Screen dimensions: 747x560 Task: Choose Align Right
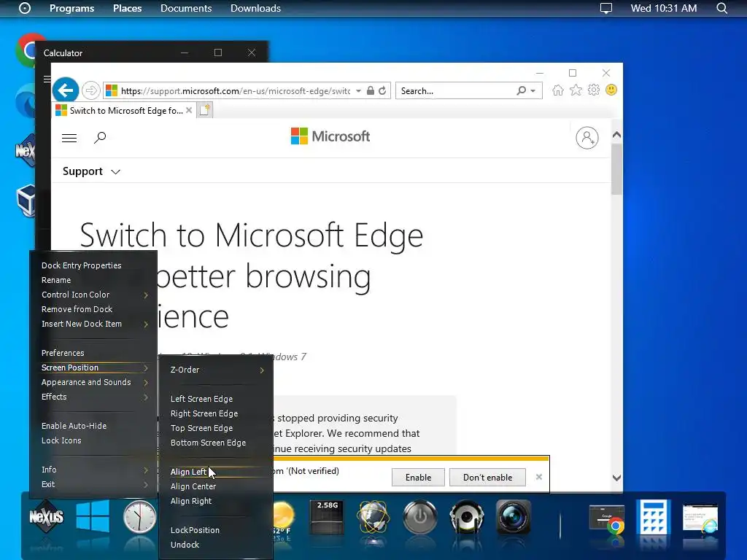[191, 501]
